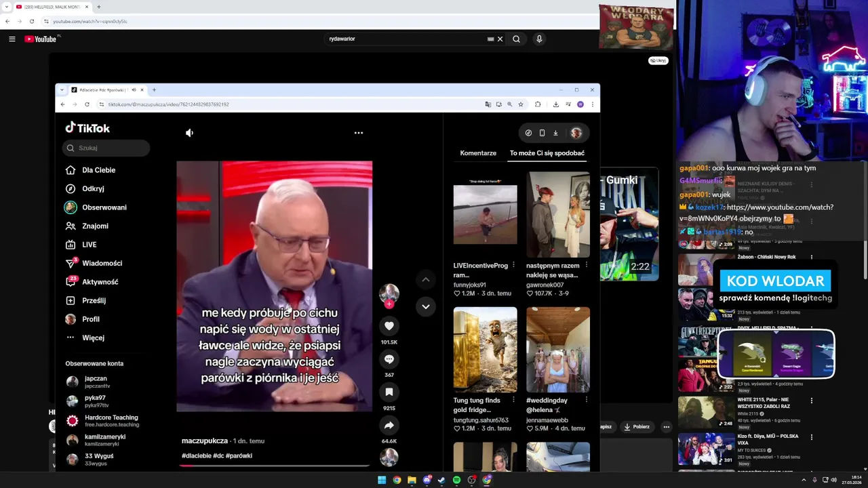Open #weddingday @helena video thumbnail
The height and width of the screenshot is (488, 868).
coord(558,350)
